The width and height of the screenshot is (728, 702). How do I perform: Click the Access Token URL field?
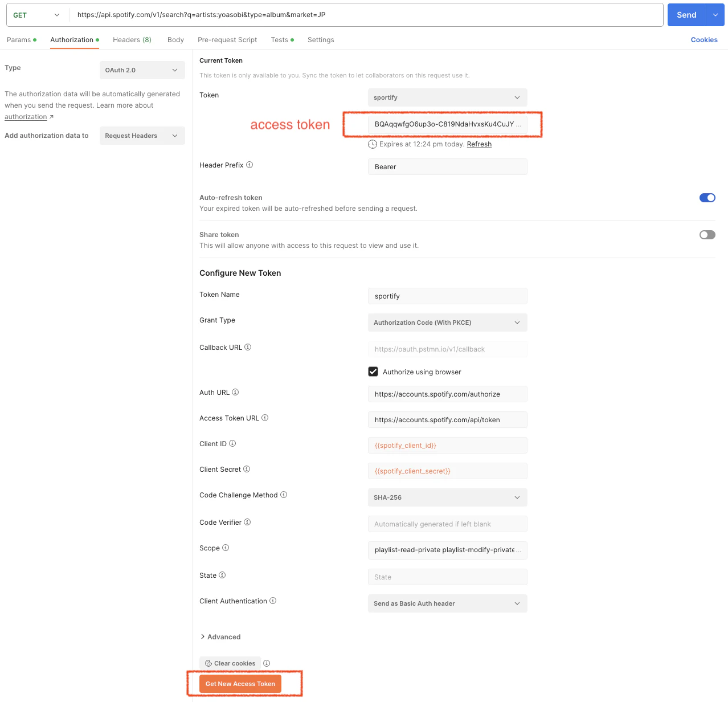coord(448,420)
